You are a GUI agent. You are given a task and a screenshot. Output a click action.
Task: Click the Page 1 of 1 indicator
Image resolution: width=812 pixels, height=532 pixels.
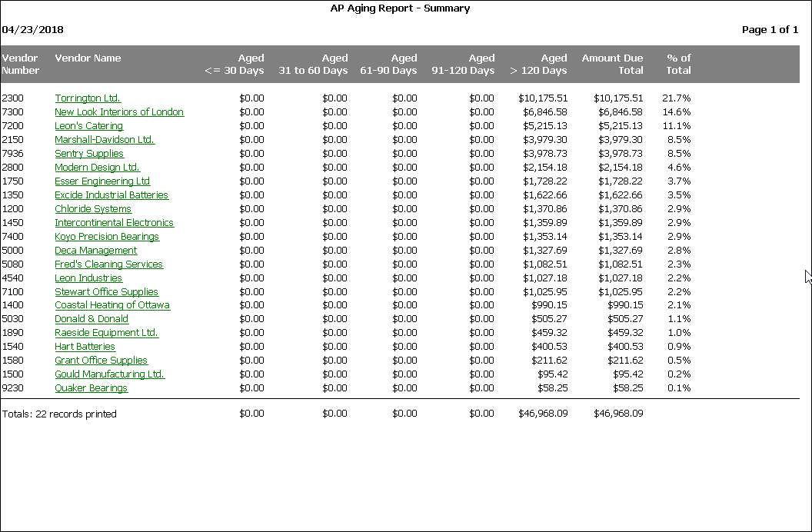pos(770,29)
